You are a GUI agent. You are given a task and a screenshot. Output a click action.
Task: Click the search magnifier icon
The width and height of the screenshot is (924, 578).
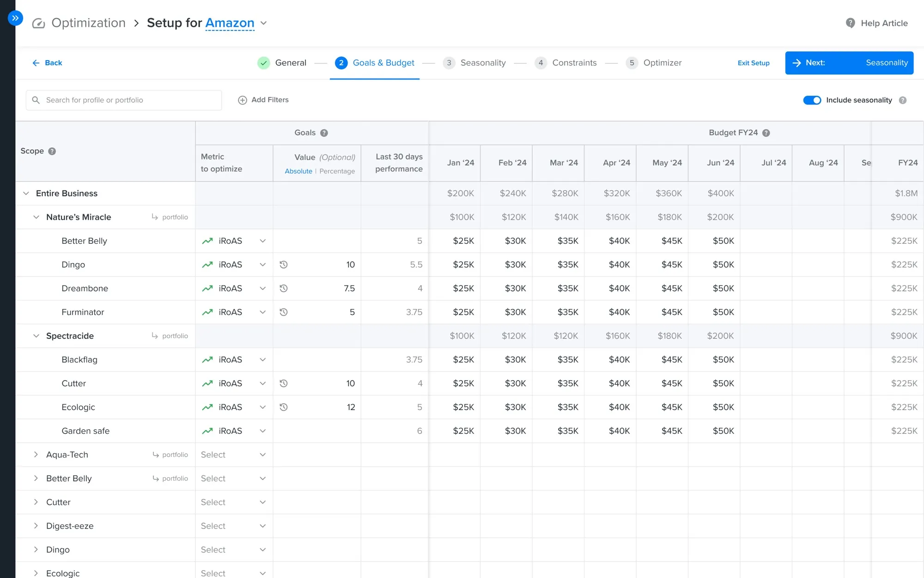[36, 100]
